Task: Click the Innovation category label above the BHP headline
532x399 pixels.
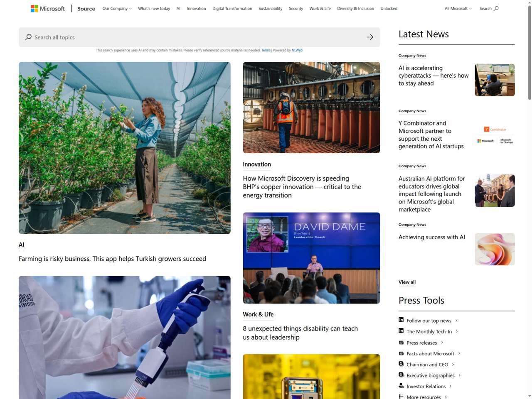Action: point(257,164)
